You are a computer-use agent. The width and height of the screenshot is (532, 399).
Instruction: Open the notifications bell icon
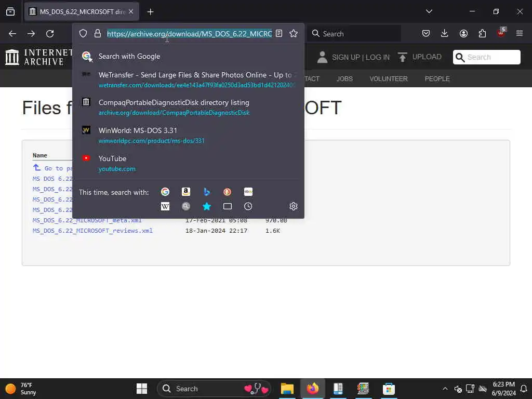[524, 389]
